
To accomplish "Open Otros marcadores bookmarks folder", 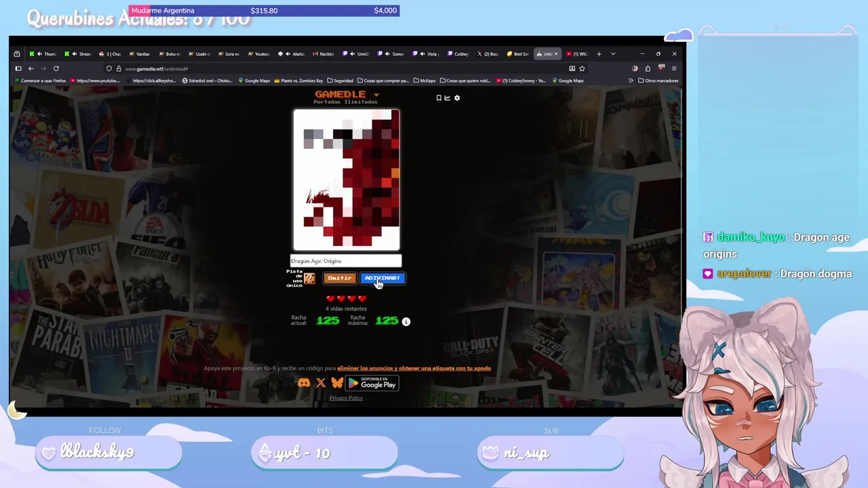I will (658, 81).
